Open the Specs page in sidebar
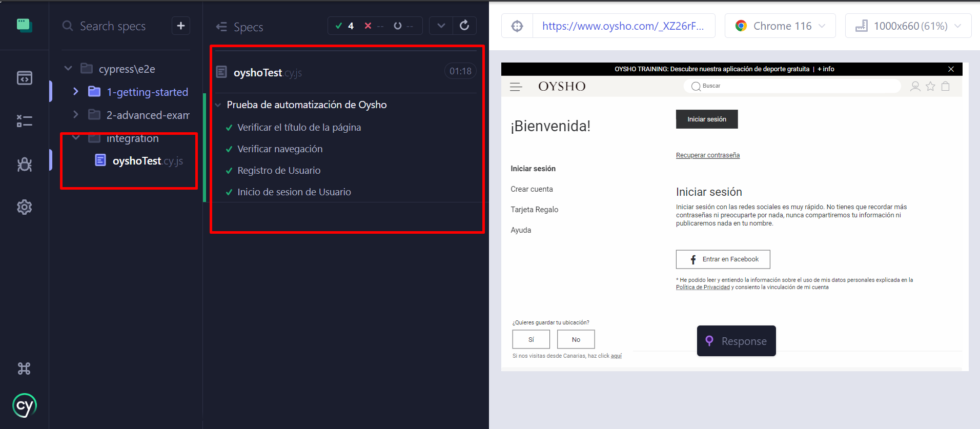This screenshot has width=980, height=429. (24, 78)
